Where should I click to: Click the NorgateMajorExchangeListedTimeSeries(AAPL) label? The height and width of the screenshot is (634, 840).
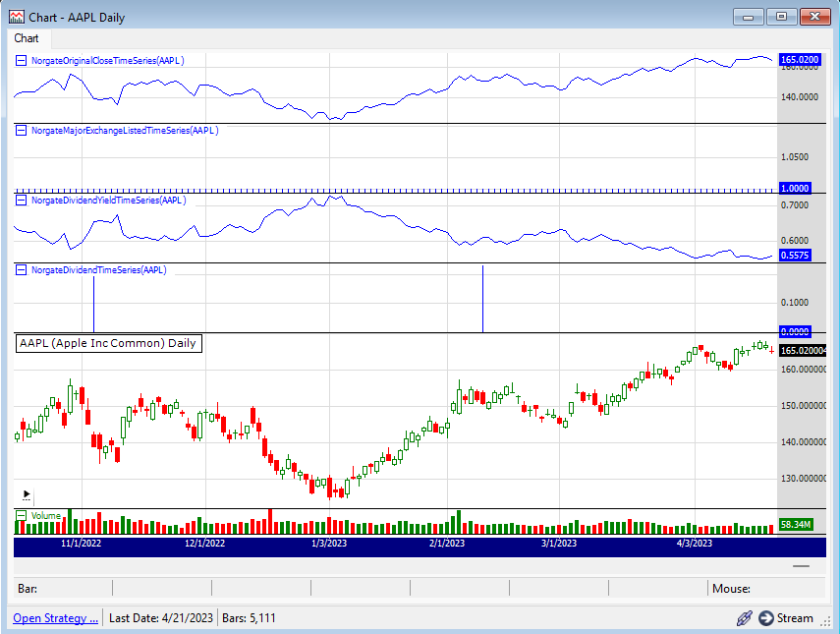(x=125, y=130)
